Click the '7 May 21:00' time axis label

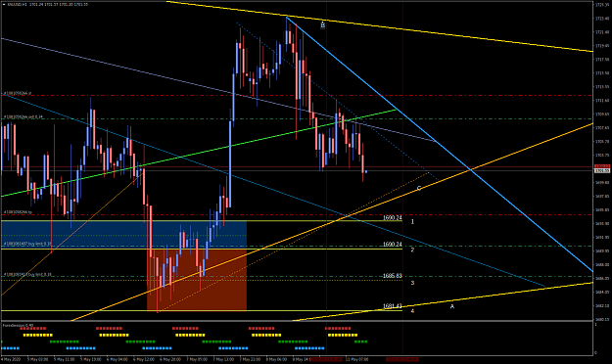pyautogui.click(x=250, y=359)
